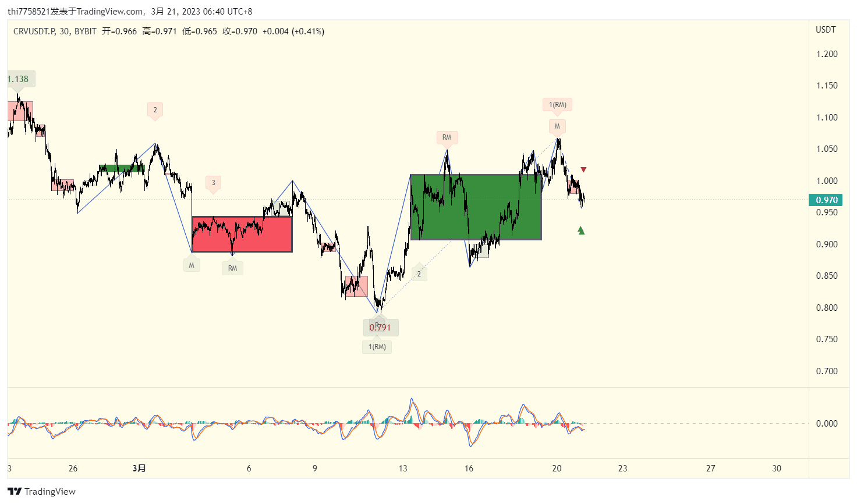This screenshot has height=504, width=857.
Task: Click the 1.200 price axis label
Action: pos(827,54)
